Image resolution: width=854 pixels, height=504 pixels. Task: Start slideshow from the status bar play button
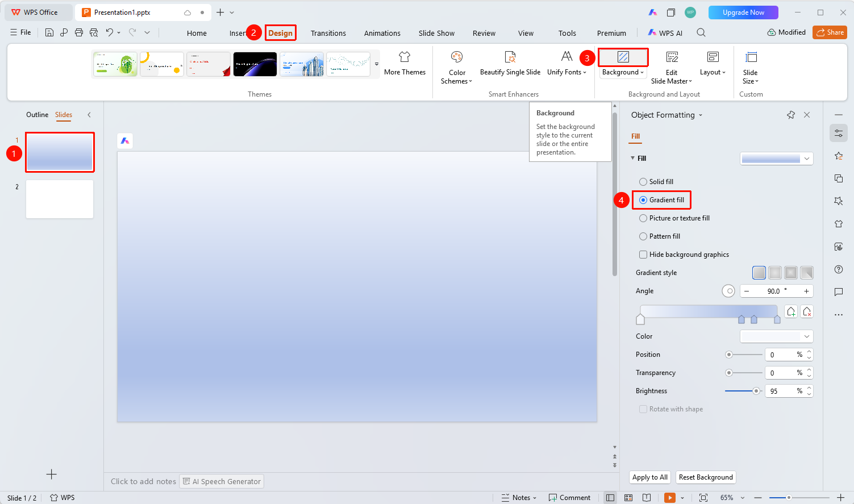670,498
